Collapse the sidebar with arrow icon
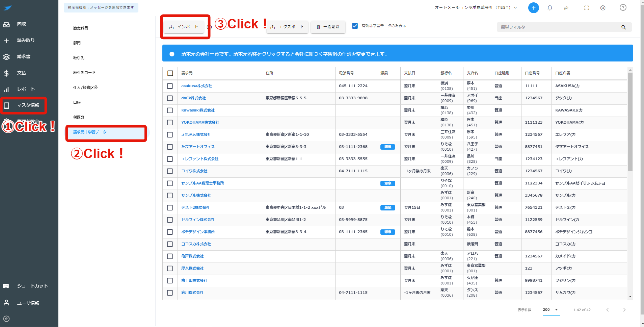The image size is (644, 327). coord(6,319)
